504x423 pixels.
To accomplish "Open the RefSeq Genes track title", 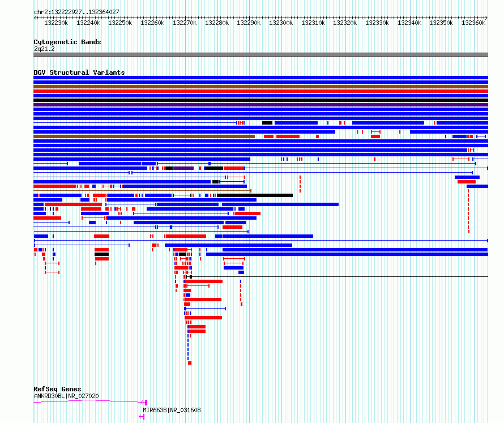I will (57, 389).
